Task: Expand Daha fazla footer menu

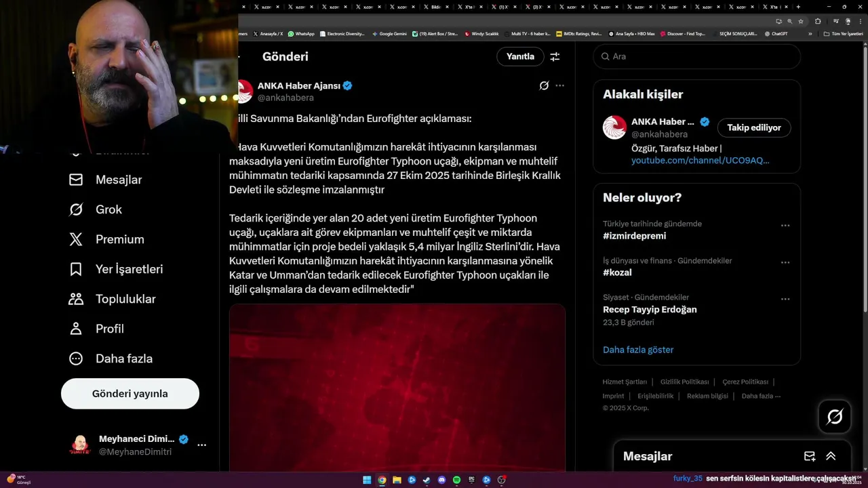Action: click(761, 396)
